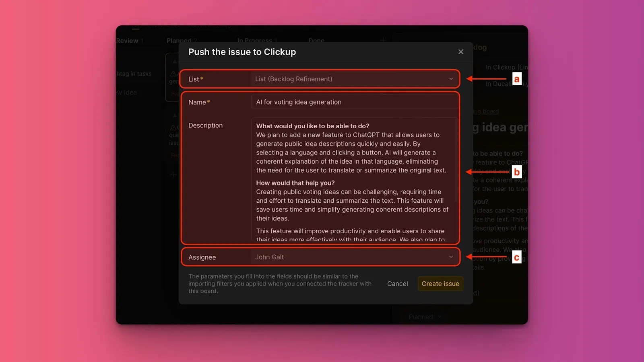The image size is (644, 362).
Task: Click the warning triangle on second Planned card
Action: coord(173,128)
